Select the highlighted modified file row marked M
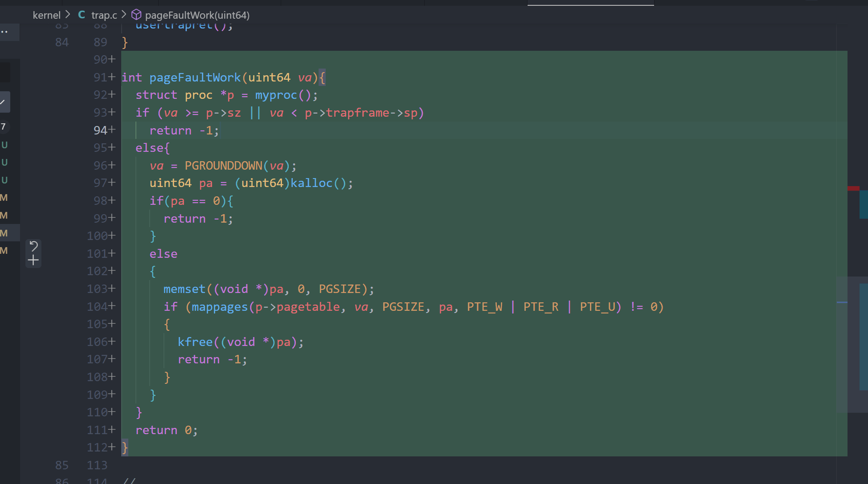Image resolution: width=868 pixels, height=484 pixels. [4, 233]
